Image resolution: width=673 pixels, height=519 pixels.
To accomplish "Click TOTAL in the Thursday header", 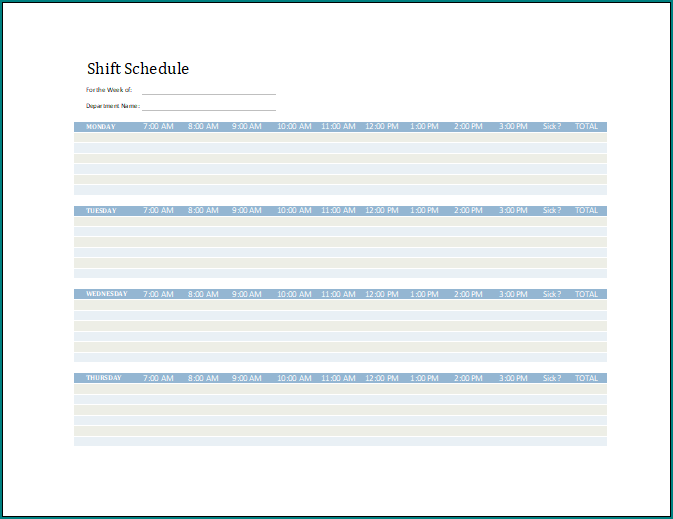I will (586, 378).
